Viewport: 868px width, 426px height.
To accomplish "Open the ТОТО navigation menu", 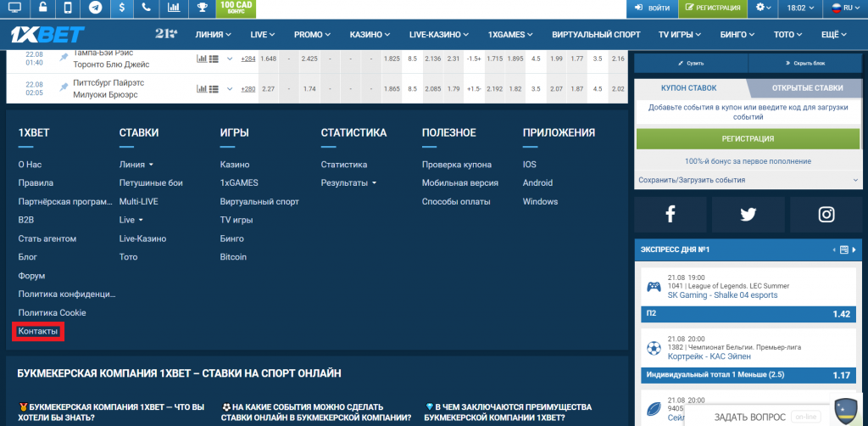I will click(x=789, y=34).
